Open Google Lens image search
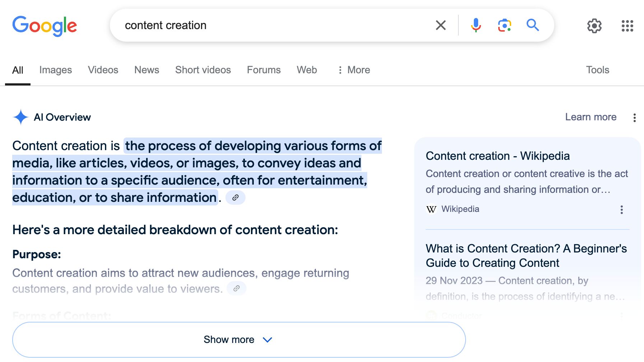Viewport: 644px width, 362px height. point(504,25)
